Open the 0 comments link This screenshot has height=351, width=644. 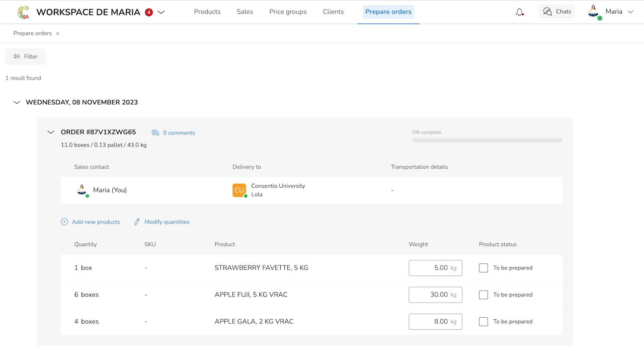pos(179,133)
